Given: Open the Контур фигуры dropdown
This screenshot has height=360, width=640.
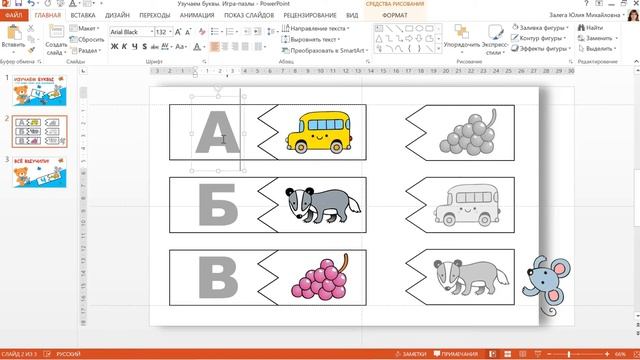Looking at the screenshot, I should pos(539,38).
